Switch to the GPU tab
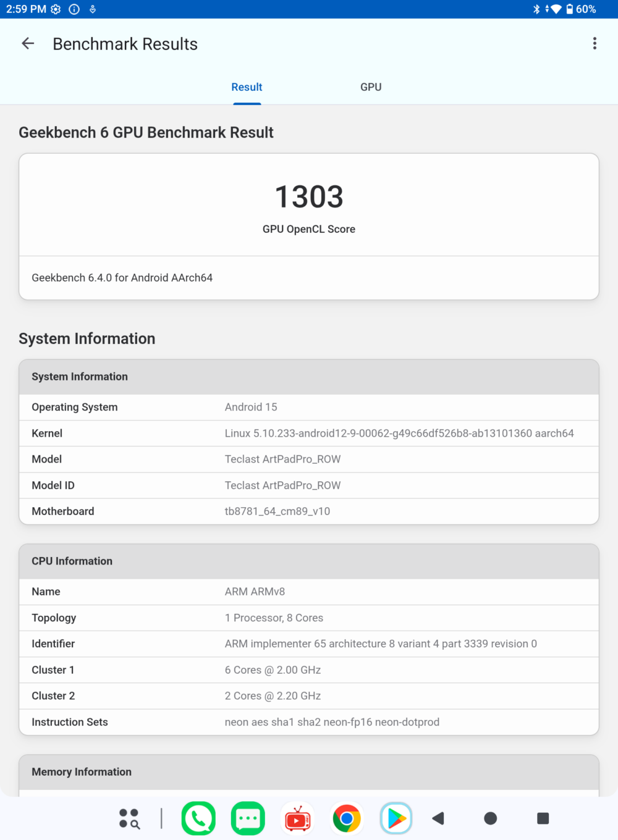The height and width of the screenshot is (840, 618). [x=371, y=87]
